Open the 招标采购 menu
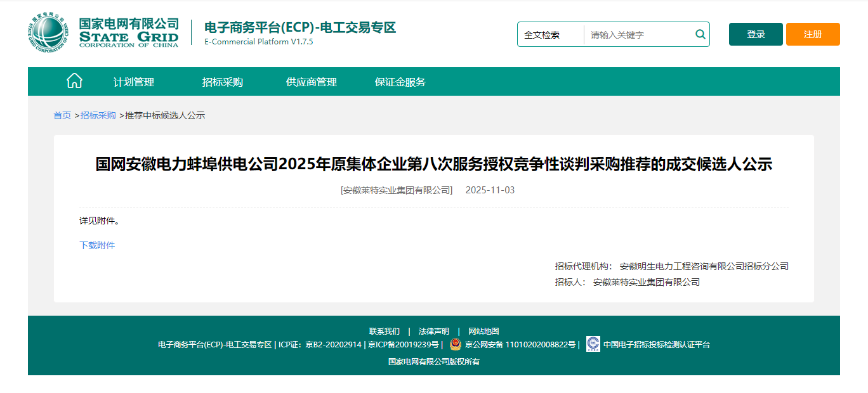The height and width of the screenshot is (393, 868). point(222,82)
